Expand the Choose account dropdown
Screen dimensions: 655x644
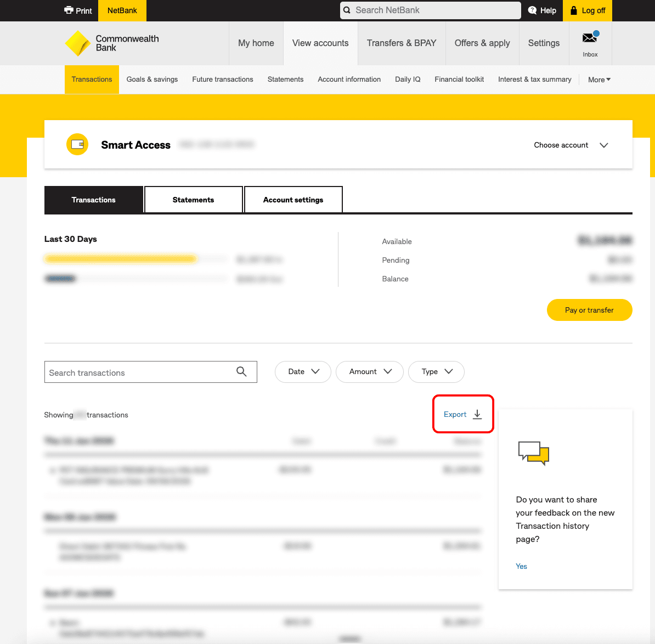pos(571,145)
